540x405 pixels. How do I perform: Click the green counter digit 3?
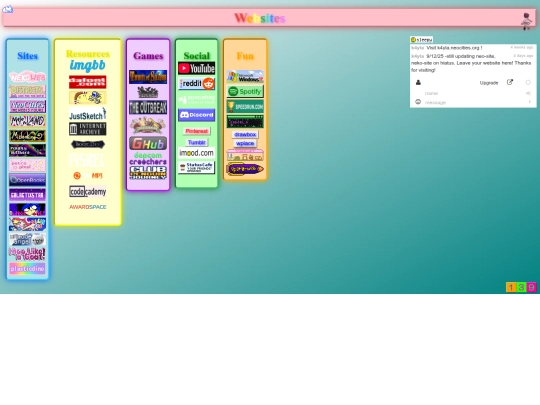point(521,287)
